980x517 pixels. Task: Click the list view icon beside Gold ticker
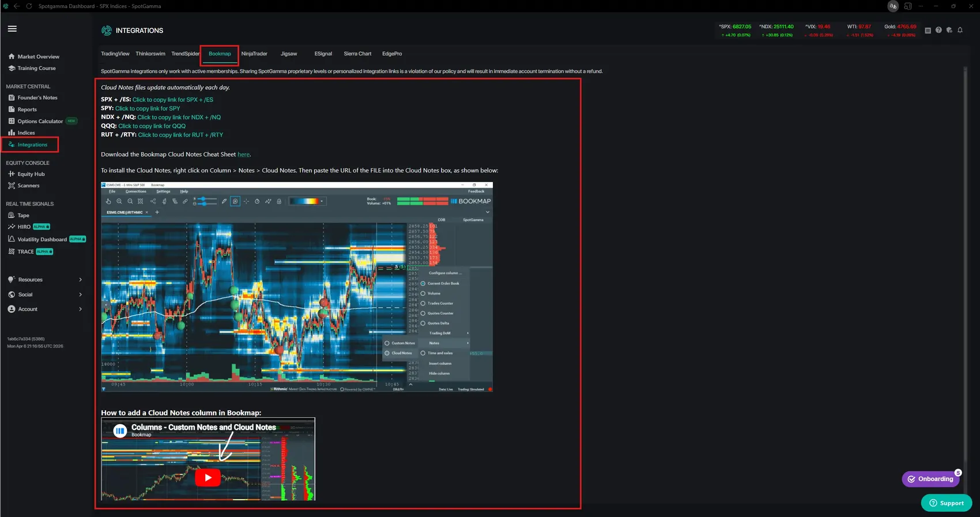(928, 31)
